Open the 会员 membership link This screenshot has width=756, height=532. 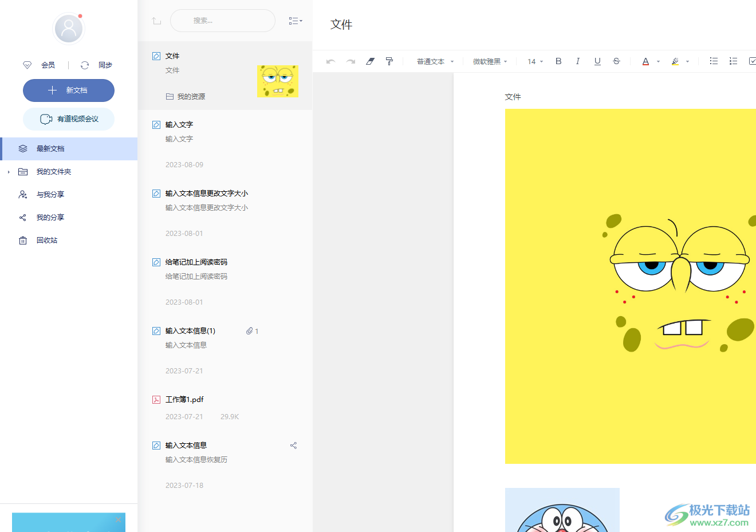click(x=48, y=65)
